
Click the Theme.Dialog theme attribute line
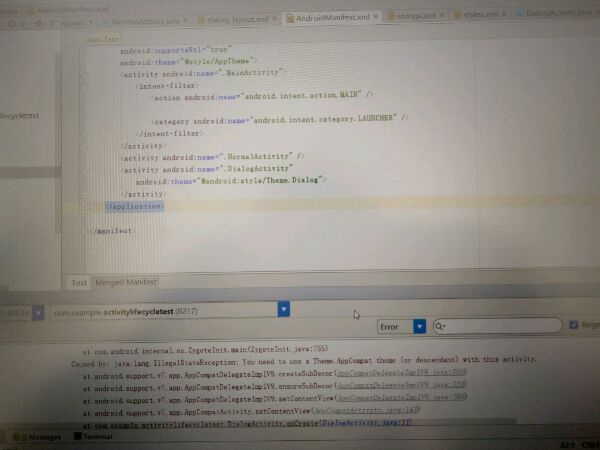(231, 180)
